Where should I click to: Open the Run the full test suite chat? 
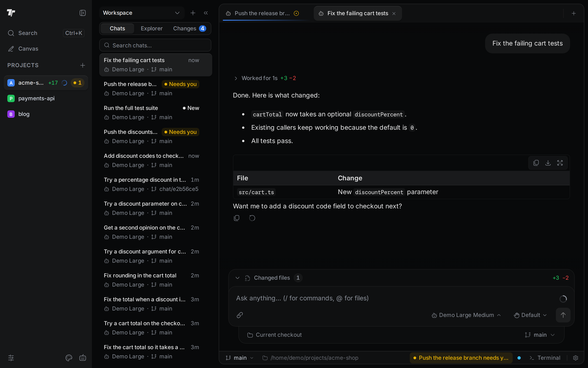coord(155,113)
